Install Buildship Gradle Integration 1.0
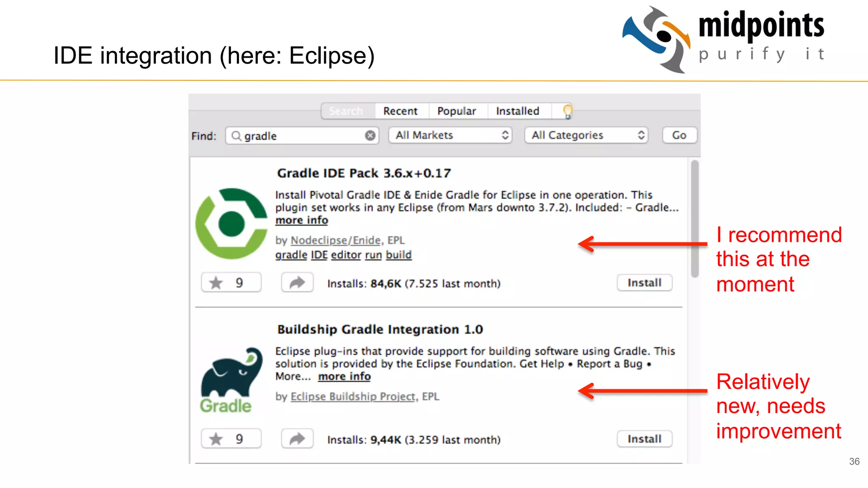Screen dimensions: 868x488 coord(644,439)
